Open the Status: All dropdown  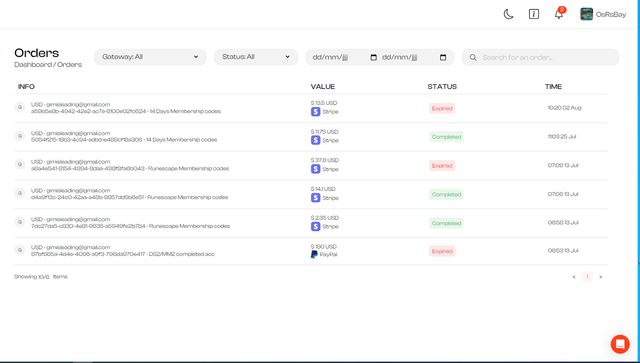pos(256,57)
